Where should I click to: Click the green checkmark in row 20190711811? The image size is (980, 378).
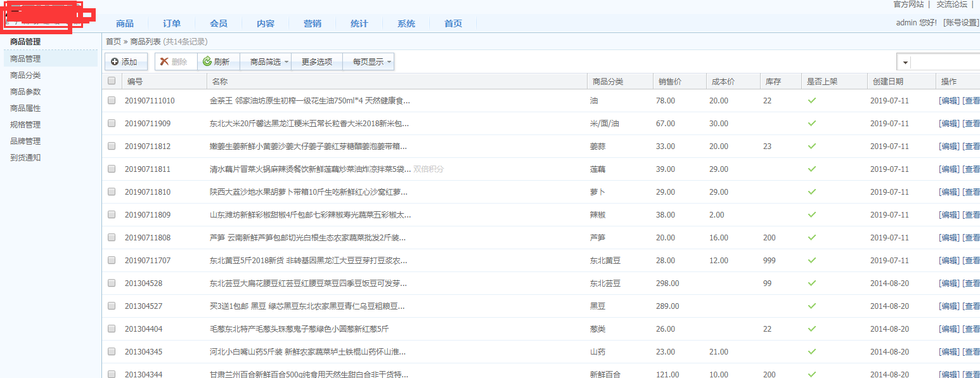click(812, 169)
